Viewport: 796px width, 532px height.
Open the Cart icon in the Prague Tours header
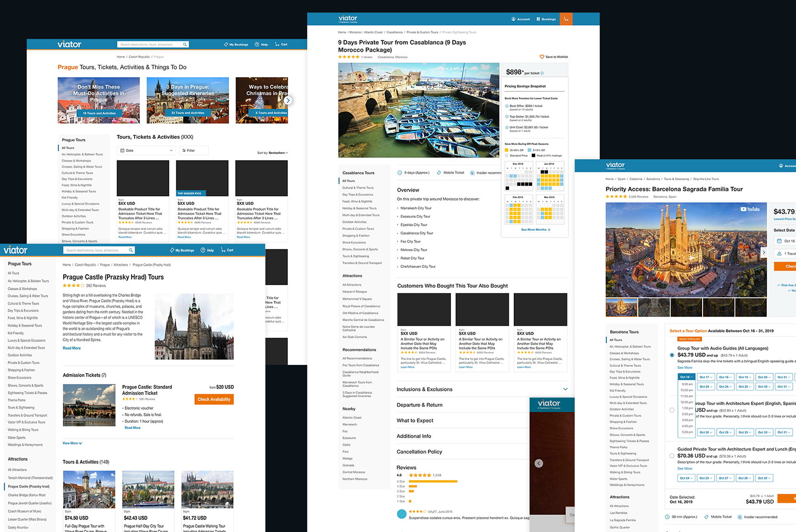(x=277, y=44)
